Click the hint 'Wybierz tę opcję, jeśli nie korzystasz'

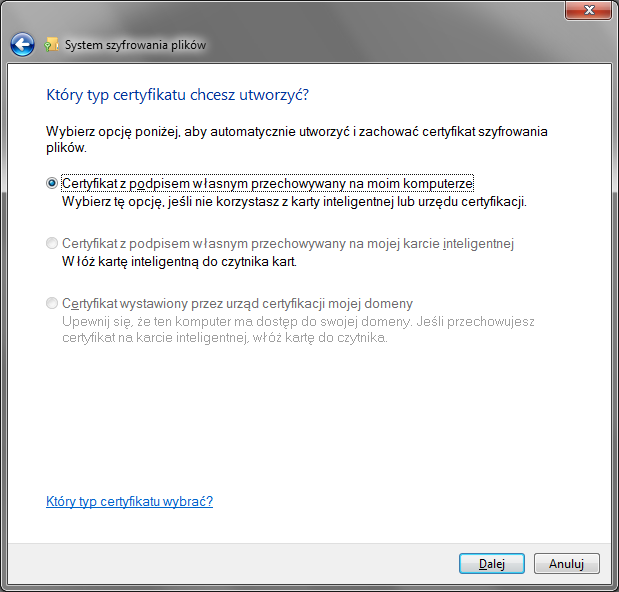(294, 202)
